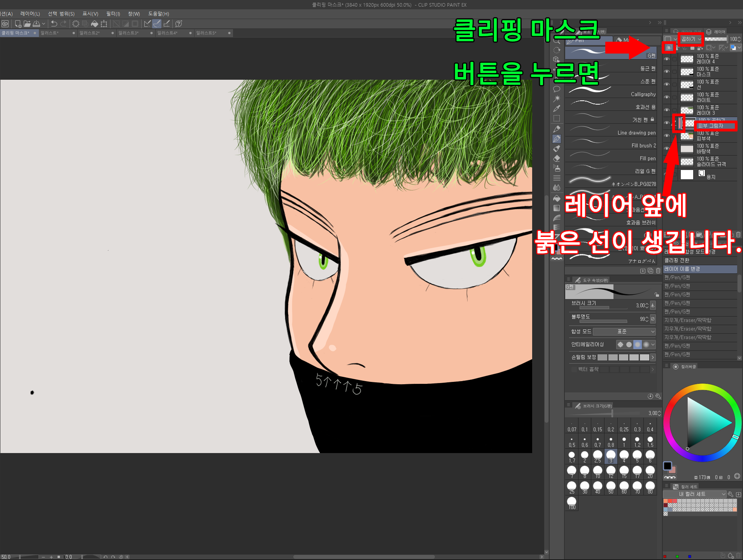
Task: Open the 필터(I) menu
Action: click(x=113, y=14)
